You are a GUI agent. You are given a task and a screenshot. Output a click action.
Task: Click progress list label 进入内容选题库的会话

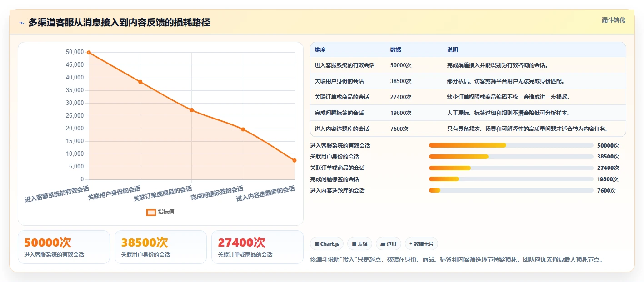(x=337, y=191)
